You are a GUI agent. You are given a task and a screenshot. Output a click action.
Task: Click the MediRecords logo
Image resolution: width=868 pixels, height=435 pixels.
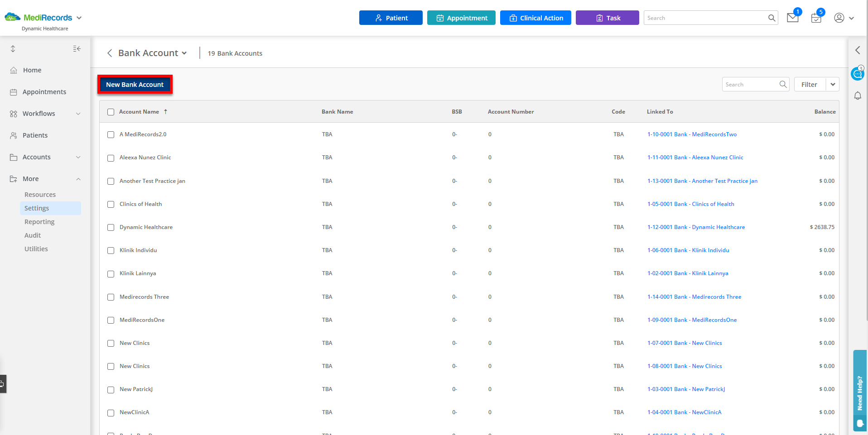click(x=39, y=18)
